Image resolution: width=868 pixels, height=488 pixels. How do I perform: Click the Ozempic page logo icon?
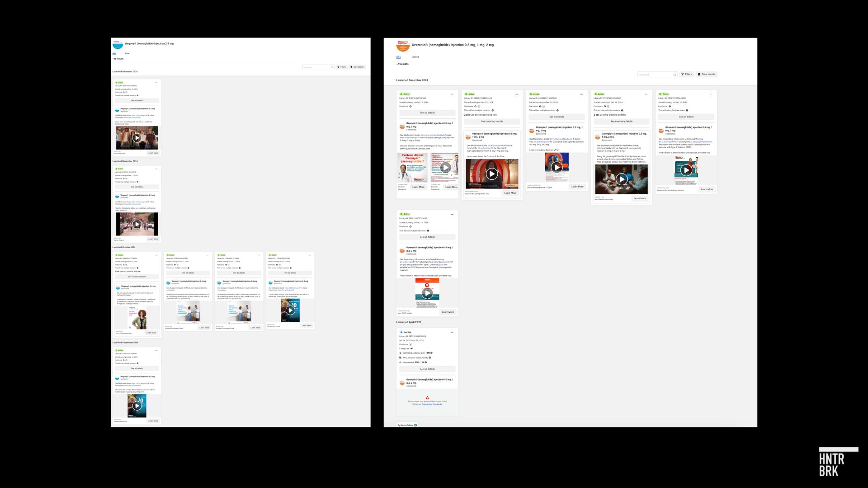click(x=402, y=45)
